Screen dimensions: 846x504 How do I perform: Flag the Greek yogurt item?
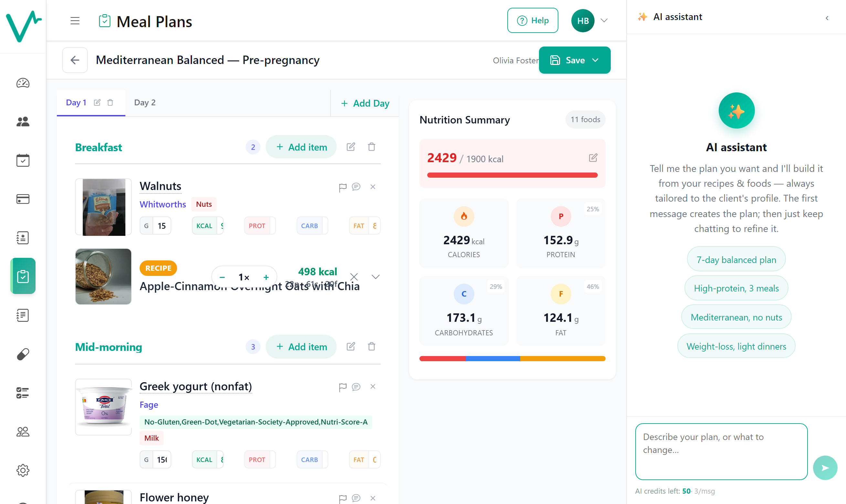point(343,387)
